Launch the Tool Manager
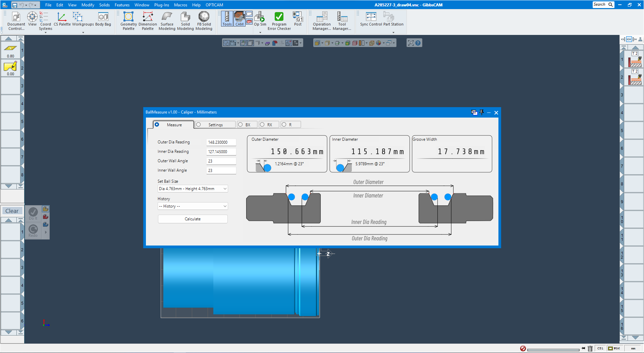 [x=342, y=21]
